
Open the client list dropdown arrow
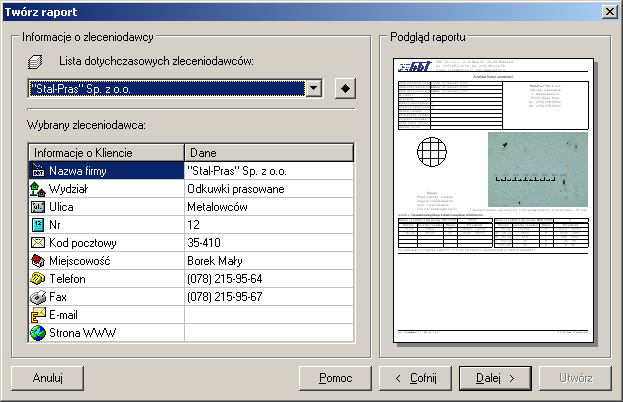pos(314,88)
